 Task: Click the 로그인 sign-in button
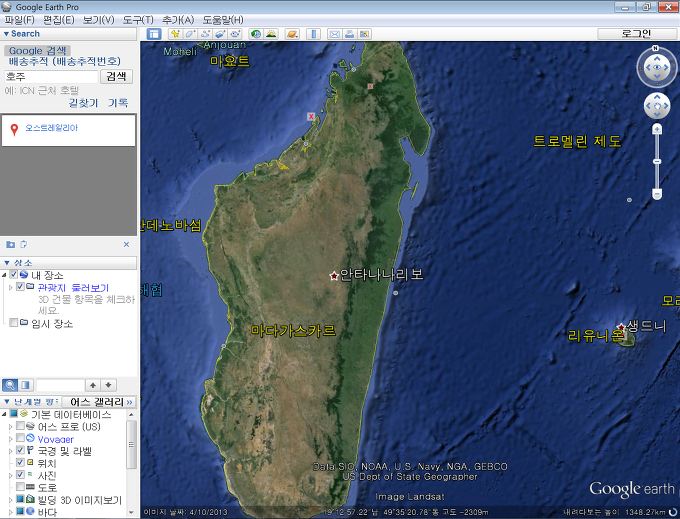(636, 34)
